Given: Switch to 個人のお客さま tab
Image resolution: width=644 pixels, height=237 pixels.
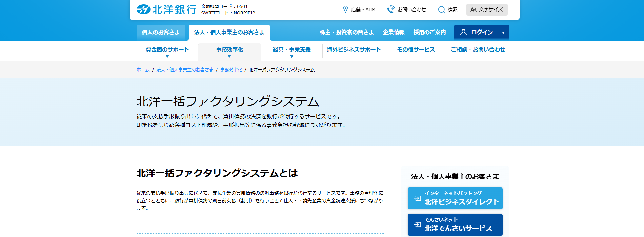Looking at the screenshot, I should tap(161, 33).
